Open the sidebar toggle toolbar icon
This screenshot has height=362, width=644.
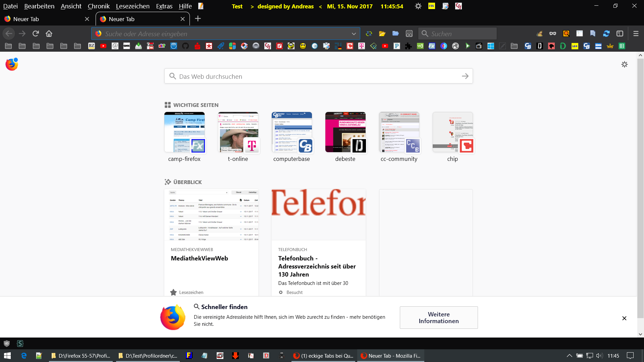click(x=620, y=34)
